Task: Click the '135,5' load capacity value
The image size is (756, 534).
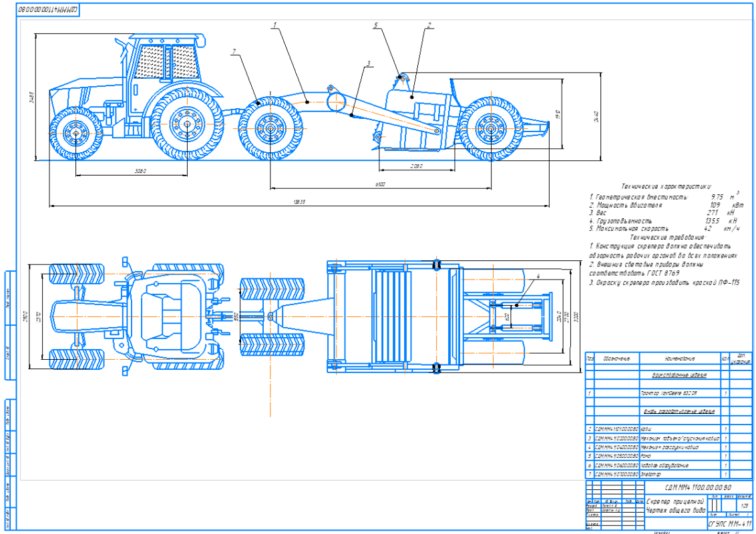Action: click(713, 221)
